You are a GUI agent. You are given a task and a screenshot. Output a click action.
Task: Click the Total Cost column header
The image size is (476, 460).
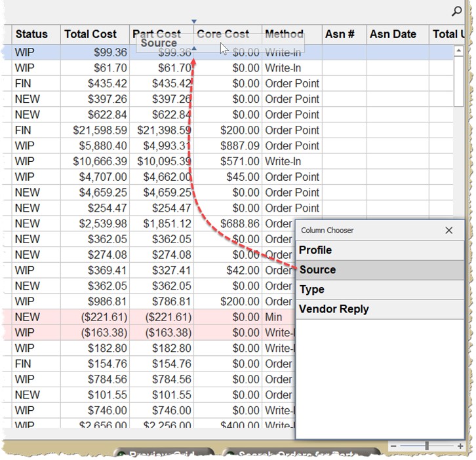[90, 35]
